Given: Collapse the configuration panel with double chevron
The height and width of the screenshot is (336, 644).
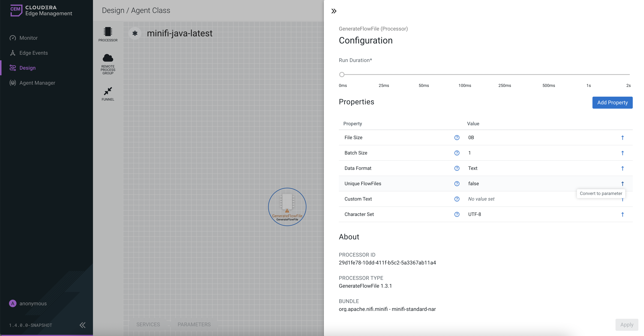Looking at the screenshot, I should coord(334,11).
